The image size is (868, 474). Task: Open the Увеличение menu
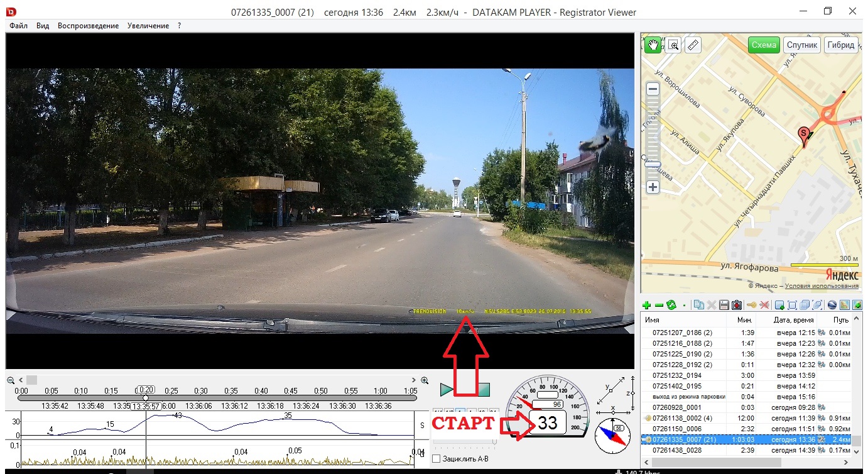148,26
